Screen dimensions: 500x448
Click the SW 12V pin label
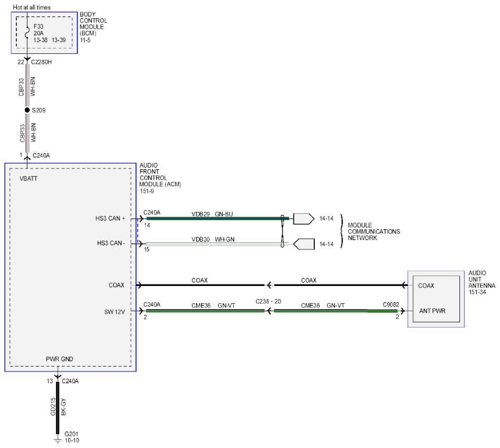(115, 312)
